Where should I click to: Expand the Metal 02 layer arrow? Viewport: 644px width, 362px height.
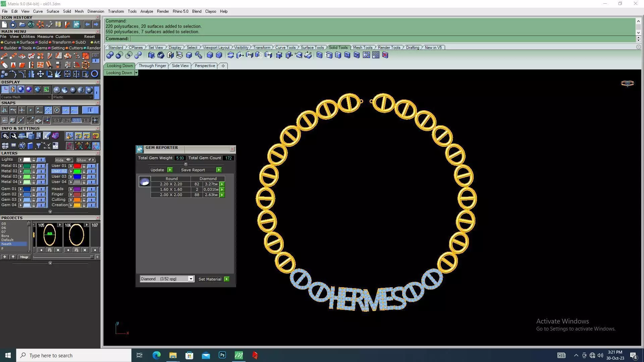click(x=20, y=171)
